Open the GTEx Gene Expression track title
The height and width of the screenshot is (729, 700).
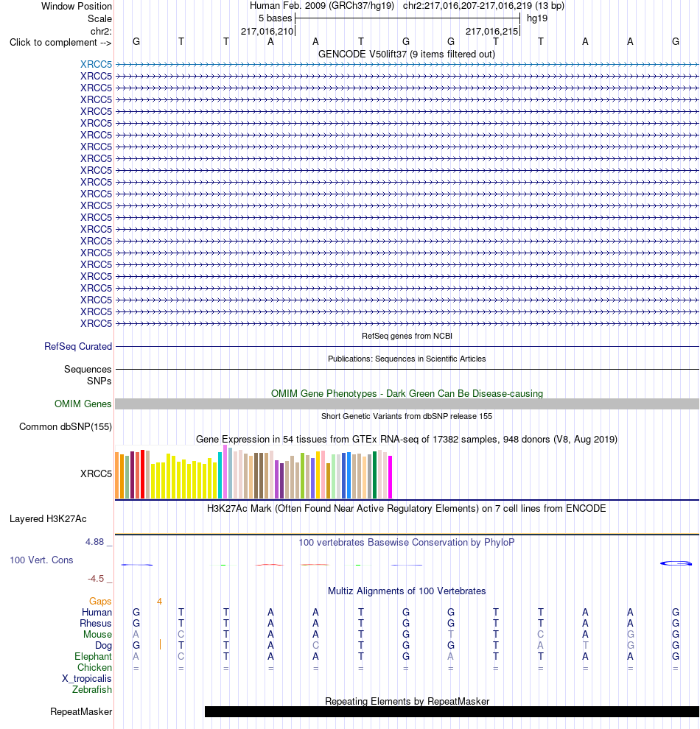(x=407, y=440)
